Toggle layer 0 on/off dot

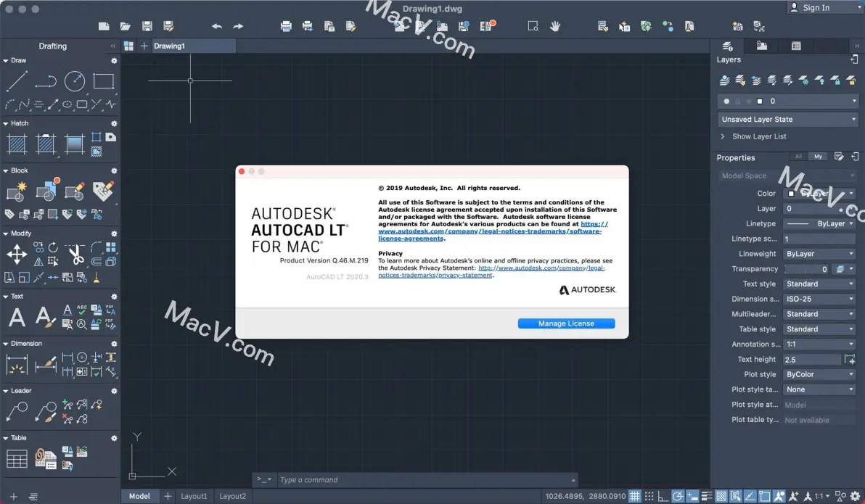coord(726,101)
